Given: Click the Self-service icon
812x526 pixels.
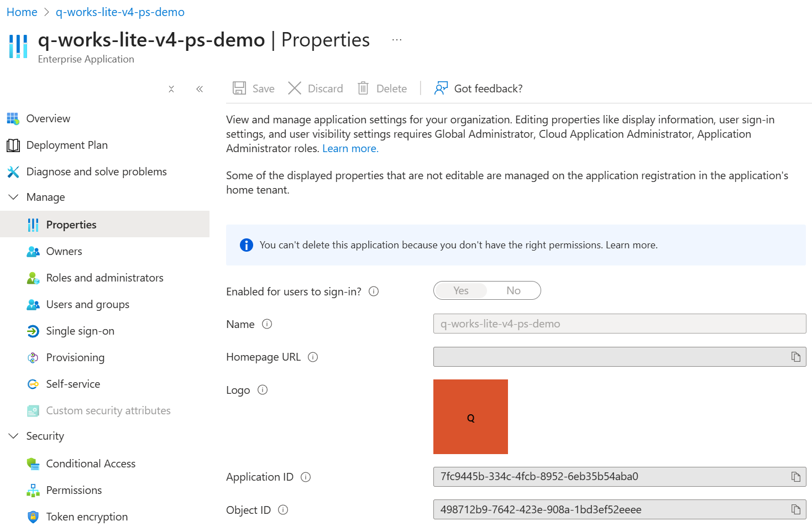Looking at the screenshot, I should point(33,384).
